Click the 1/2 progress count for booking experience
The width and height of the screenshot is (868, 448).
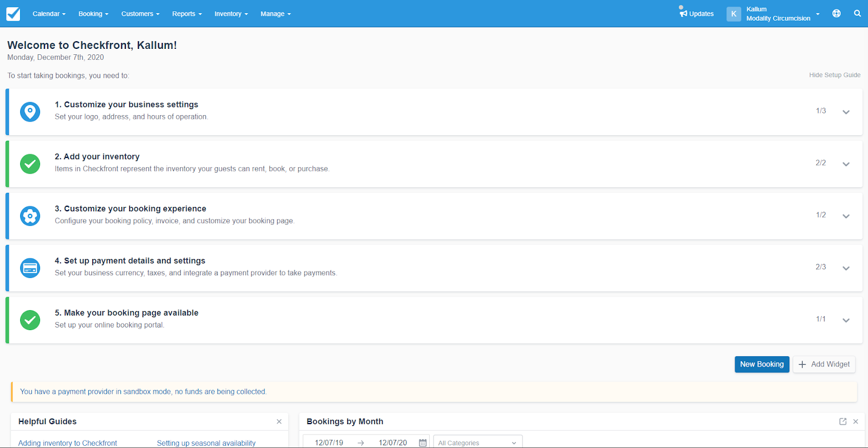821,215
